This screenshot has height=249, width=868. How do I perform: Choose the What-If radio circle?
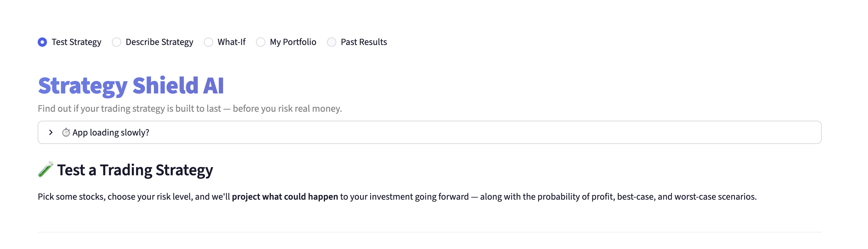208,42
